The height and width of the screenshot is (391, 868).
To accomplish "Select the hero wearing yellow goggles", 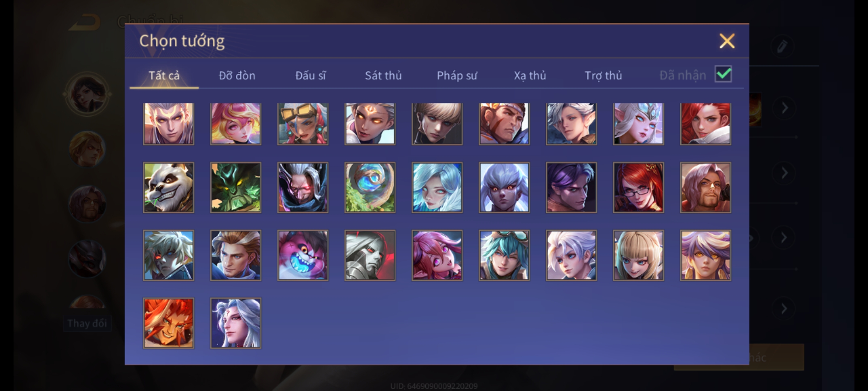I will [303, 124].
